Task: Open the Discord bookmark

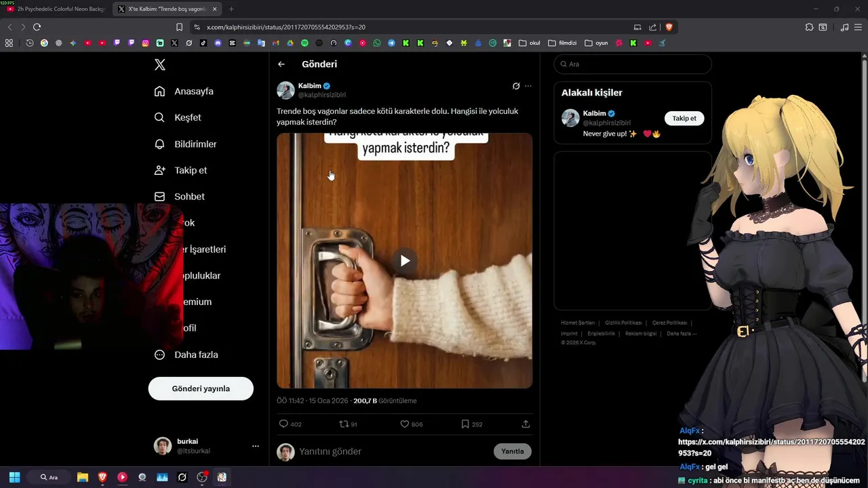Action: (x=218, y=43)
